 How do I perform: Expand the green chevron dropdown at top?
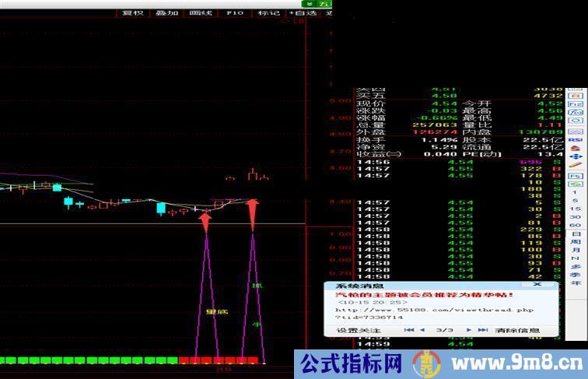(308, 3)
